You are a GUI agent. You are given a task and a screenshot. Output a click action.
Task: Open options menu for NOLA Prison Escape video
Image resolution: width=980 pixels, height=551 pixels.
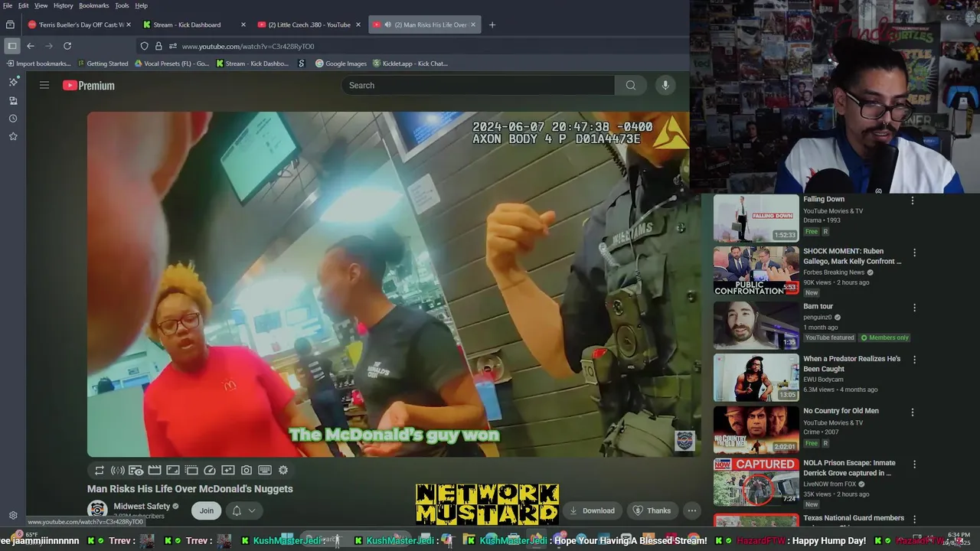[914, 465]
